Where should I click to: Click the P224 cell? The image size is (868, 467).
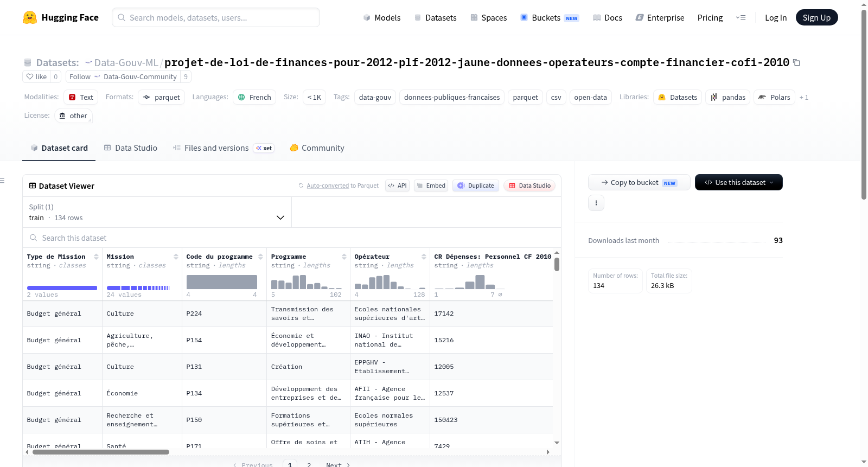(224, 314)
